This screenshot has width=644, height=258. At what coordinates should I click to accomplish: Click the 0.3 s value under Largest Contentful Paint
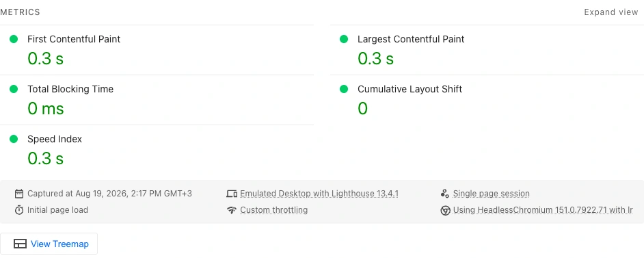click(x=376, y=58)
